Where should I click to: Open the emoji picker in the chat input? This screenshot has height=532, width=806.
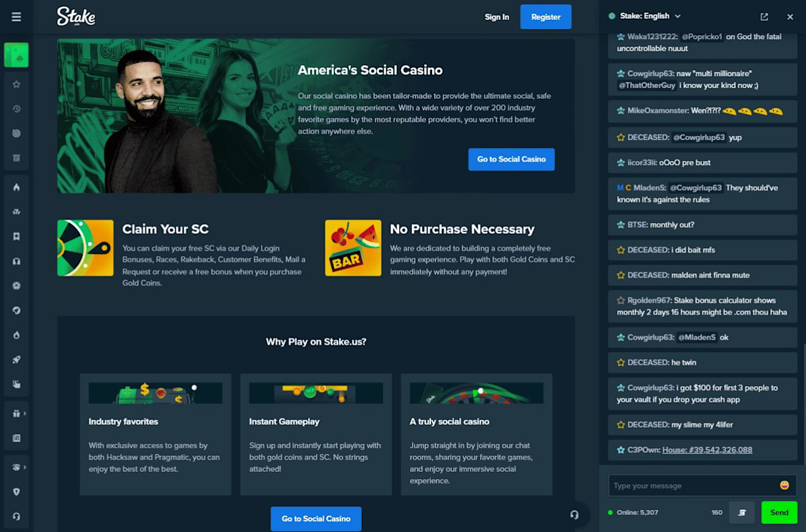pyautogui.click(x=785, y=486)
